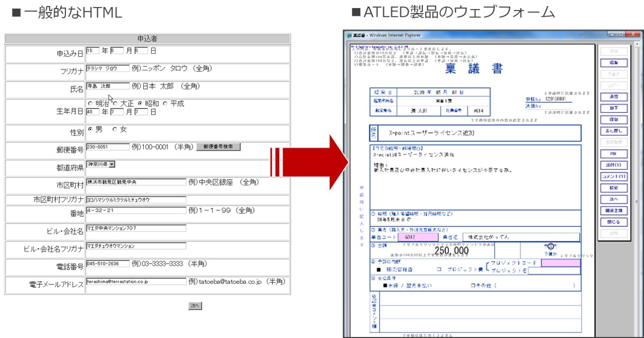Click the 編集 button in the sidebar

click(614, 63)
